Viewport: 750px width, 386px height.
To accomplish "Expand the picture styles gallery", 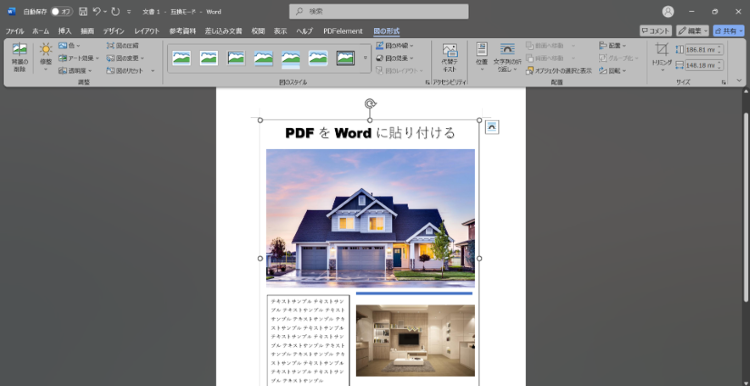I will [x=365, y=58].
